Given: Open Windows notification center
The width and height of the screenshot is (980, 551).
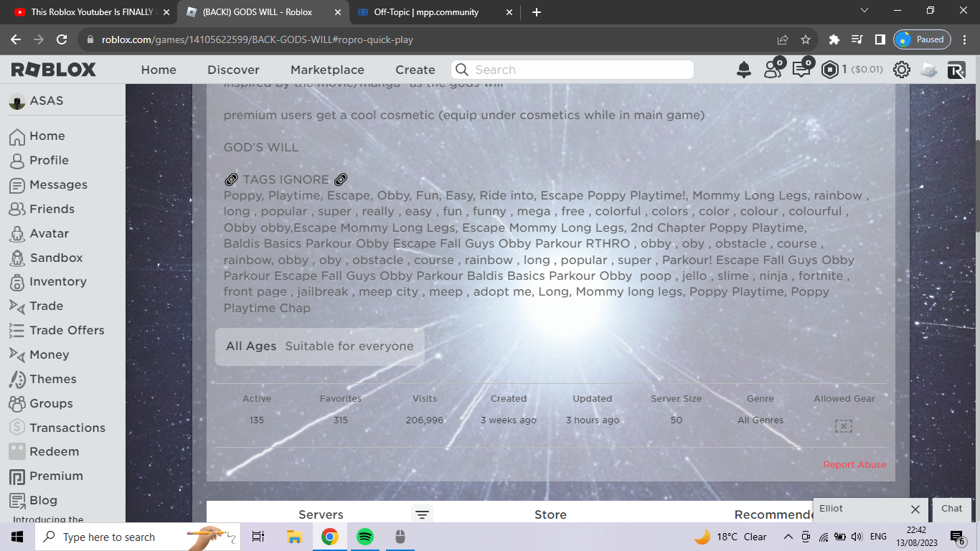Looking at the screenshot, I should 958,537.
